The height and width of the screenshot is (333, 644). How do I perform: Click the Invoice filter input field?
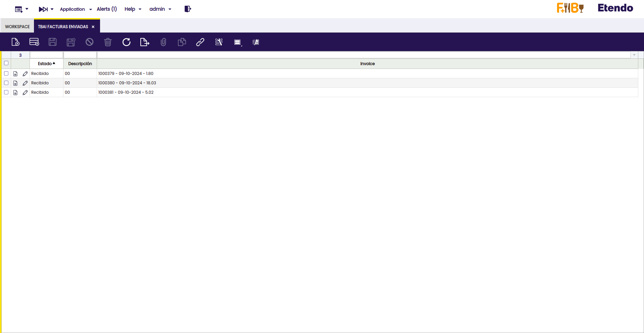[x=364, y=55]
